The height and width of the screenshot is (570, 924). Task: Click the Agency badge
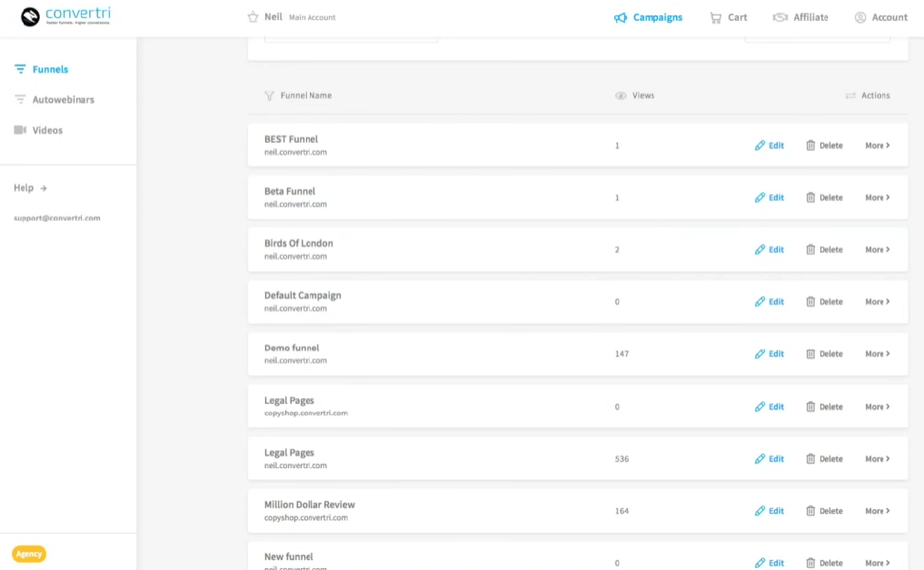click(29, 554)
